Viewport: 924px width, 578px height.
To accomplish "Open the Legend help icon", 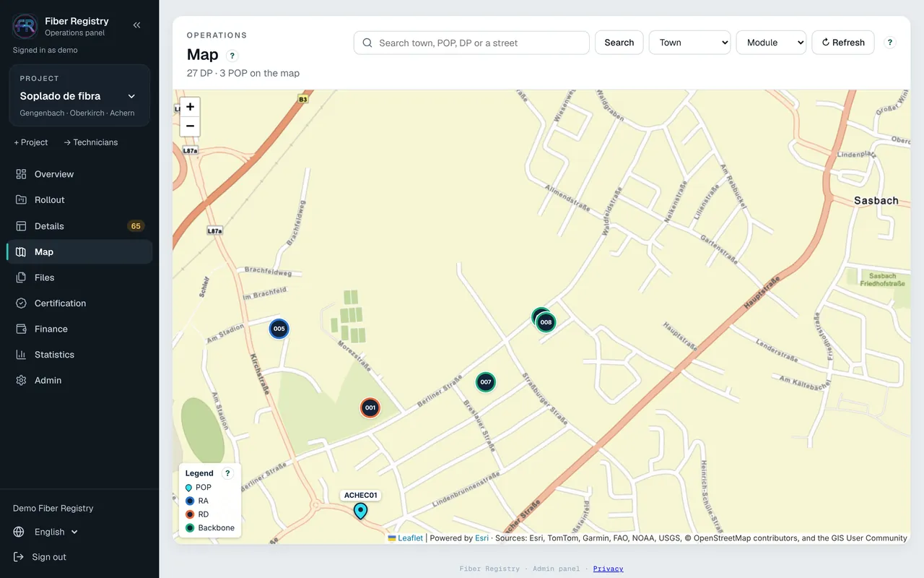I will [x=227, y=473].
